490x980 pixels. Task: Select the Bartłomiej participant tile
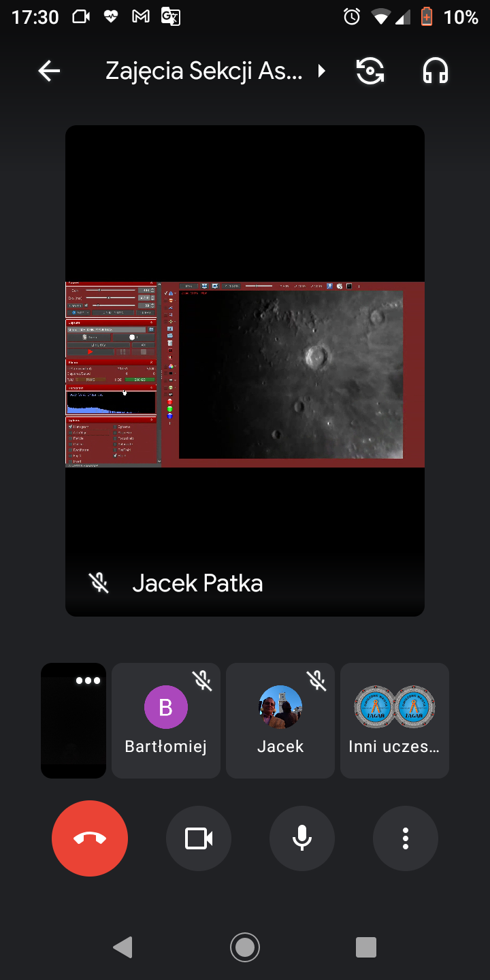pos(166,720)
